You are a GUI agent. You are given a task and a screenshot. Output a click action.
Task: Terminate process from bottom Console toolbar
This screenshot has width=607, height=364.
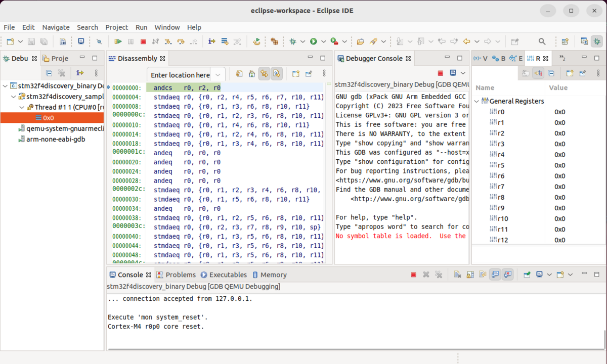click(x=413, y=275)
